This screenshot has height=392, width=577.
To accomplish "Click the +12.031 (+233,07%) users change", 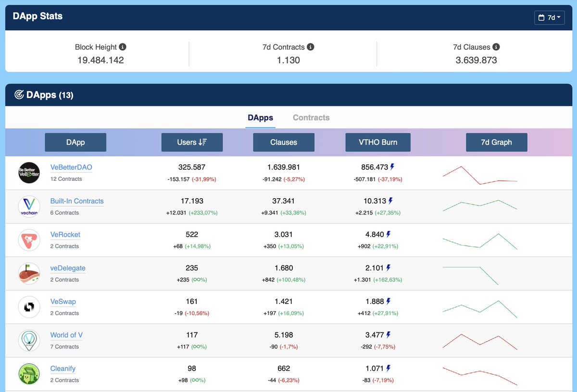I will point(192,213).
